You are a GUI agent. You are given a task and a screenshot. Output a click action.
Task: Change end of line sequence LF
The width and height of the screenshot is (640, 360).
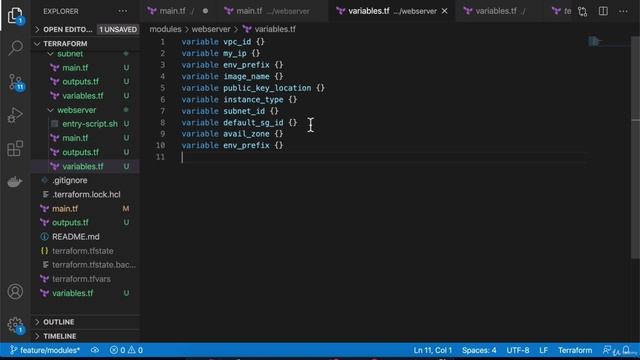[x=543, y=350]
